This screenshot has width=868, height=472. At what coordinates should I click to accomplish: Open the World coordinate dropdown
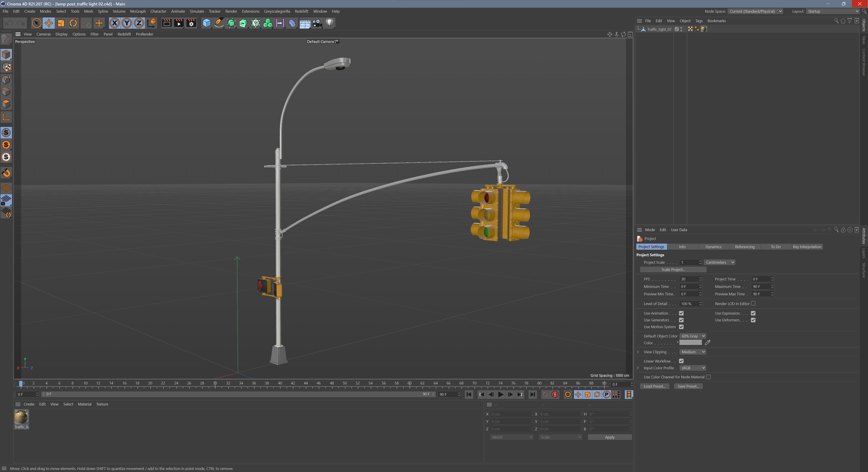[x=512, y=437]
